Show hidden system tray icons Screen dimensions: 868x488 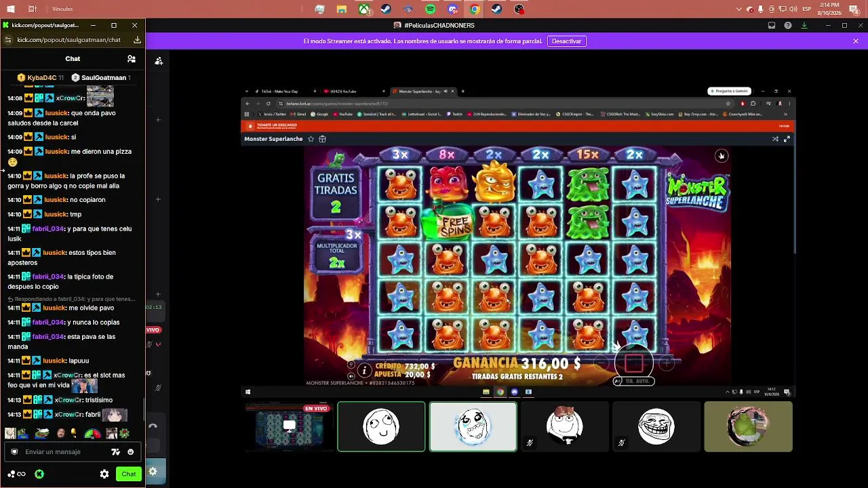coord(739,9)
